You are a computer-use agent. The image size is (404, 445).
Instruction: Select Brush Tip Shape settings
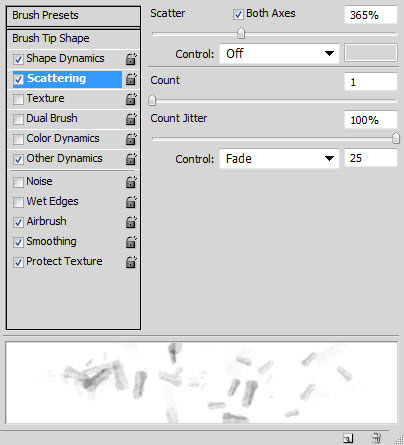(x=73, y=39)
